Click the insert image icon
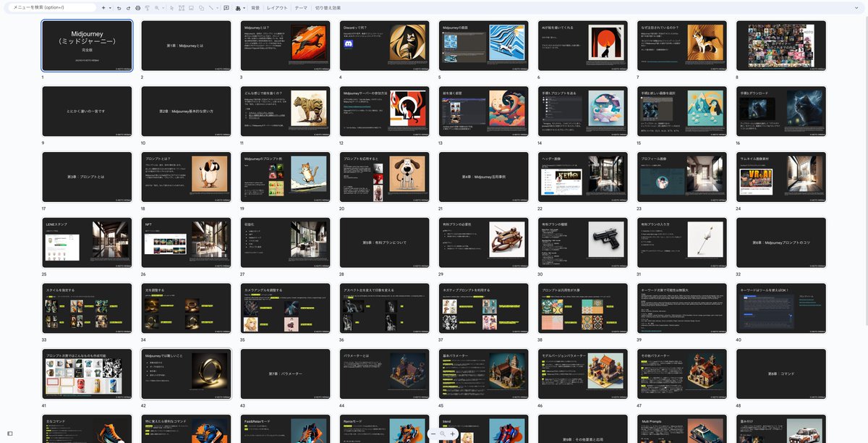868x443 pixels. pos(191,7)
